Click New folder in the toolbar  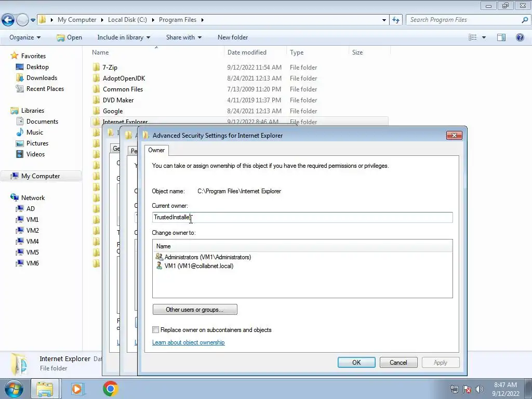click(x=233, y=37)
